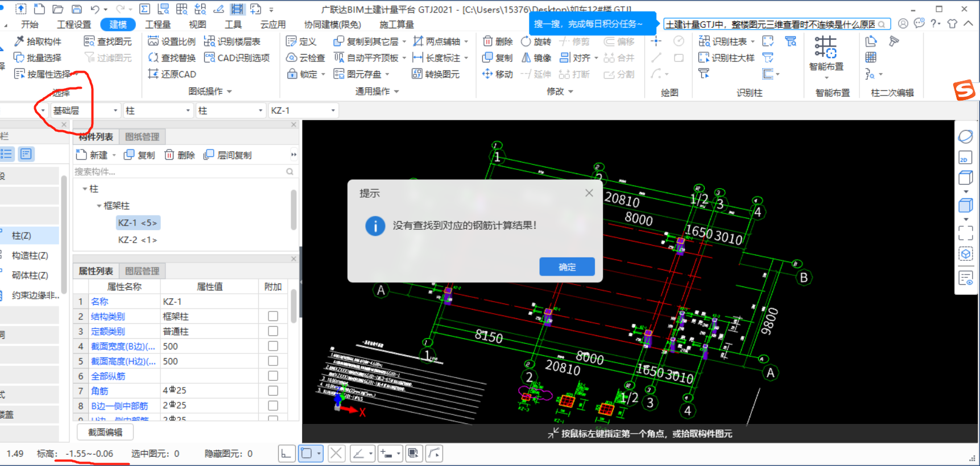Open the 查找图元 find element tool

pos(107,41)
